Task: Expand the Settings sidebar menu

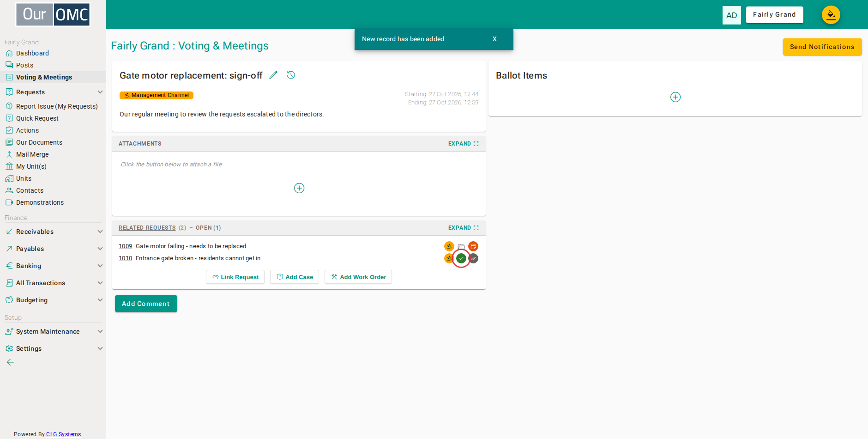Action: pyautogui.click(x=53, y=348)
